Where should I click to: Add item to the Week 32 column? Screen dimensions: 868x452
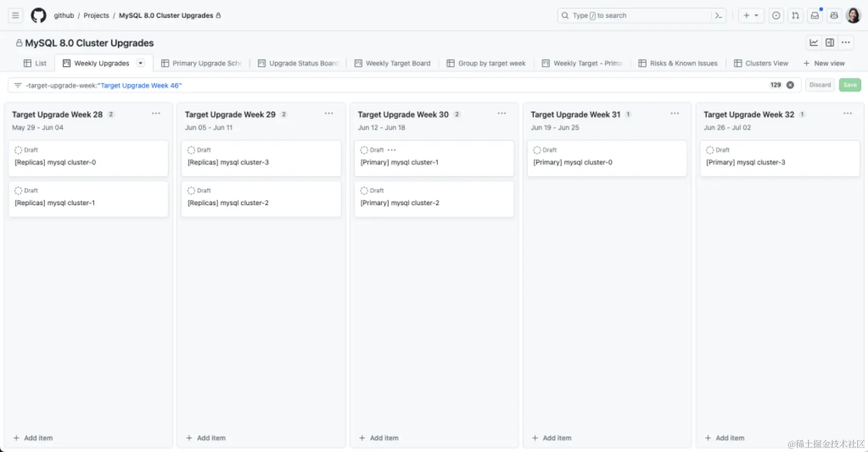pos(725,438)
